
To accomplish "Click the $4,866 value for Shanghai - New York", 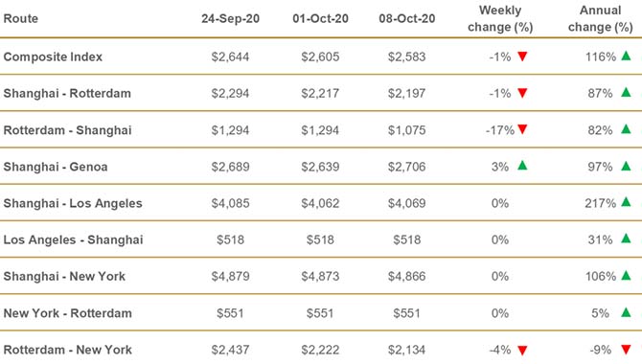I will point(407,277).
